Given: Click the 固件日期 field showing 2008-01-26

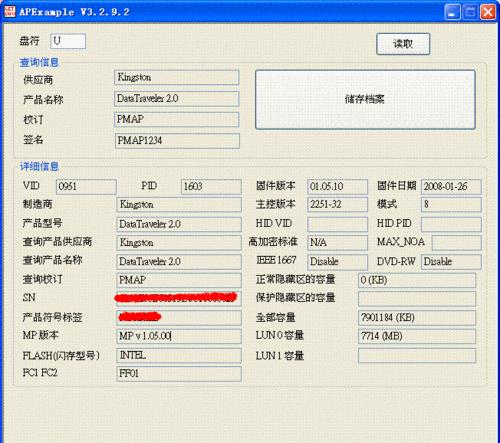Looking at the screenshot, I should (x=451, y=186).
